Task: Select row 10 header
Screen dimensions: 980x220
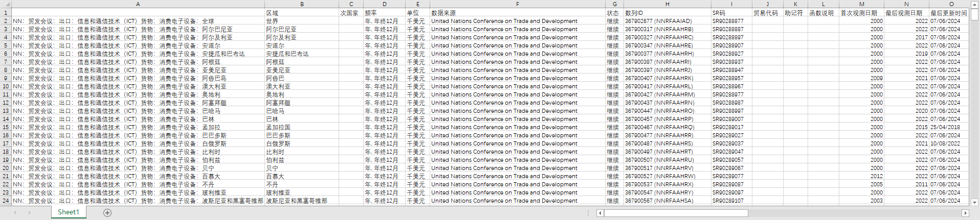Action: [x=6, y=86]
